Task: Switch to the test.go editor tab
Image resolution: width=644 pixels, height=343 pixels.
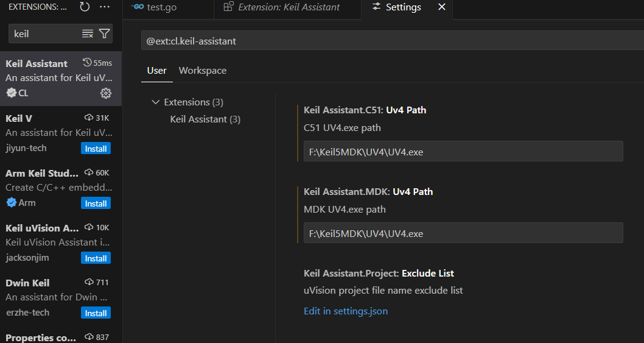Action: [x=169, y=7]
